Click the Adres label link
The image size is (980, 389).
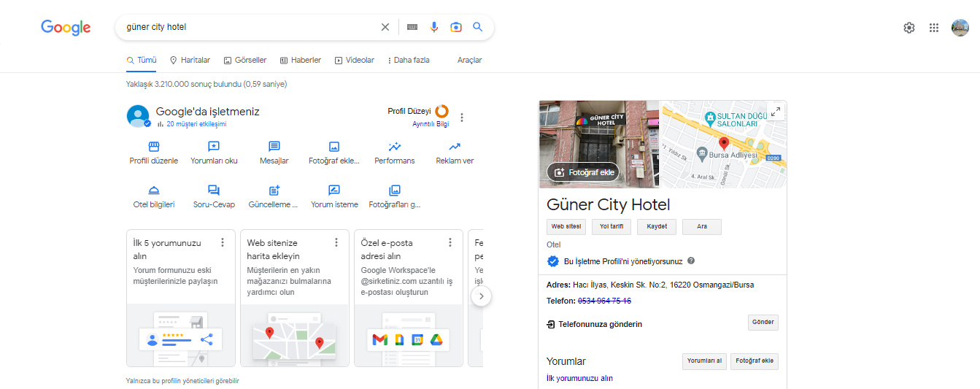557,285
